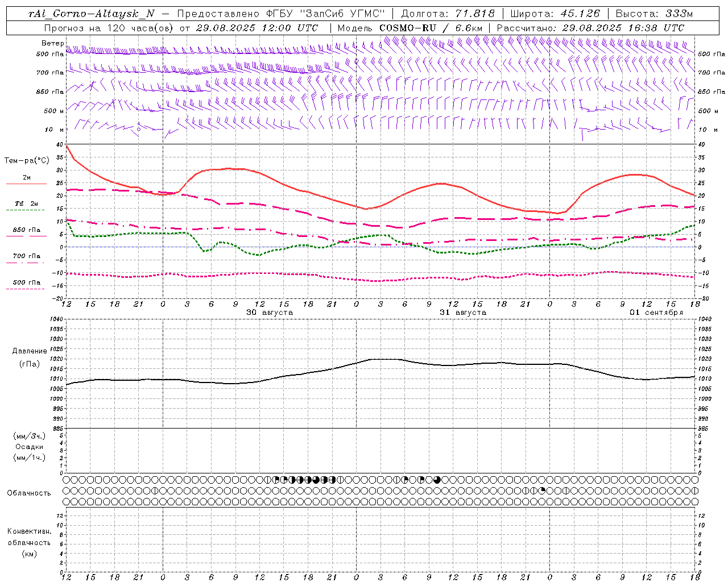The height and width of the screenshot is (582, 728).
Task: Click the '(км)' unit label under convective cloudiness
Action: coord(30,554)
